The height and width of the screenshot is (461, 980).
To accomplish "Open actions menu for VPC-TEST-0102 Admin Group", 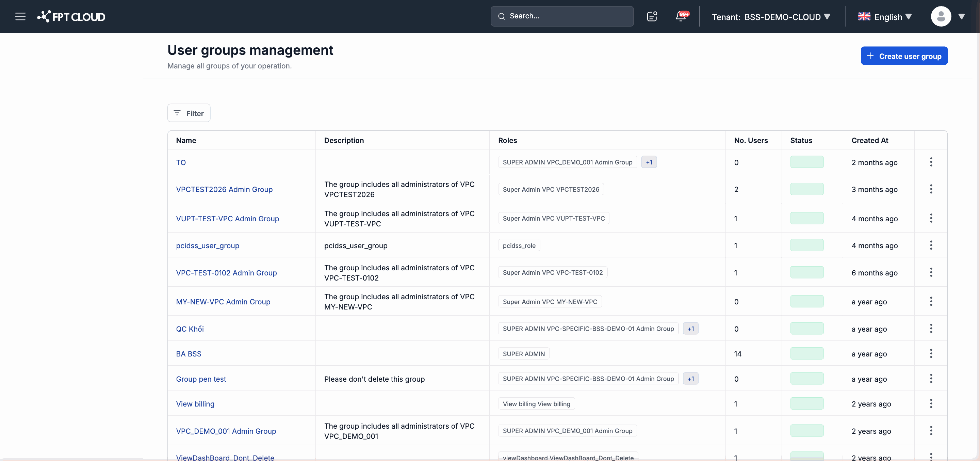I will [x=931, y=273].
